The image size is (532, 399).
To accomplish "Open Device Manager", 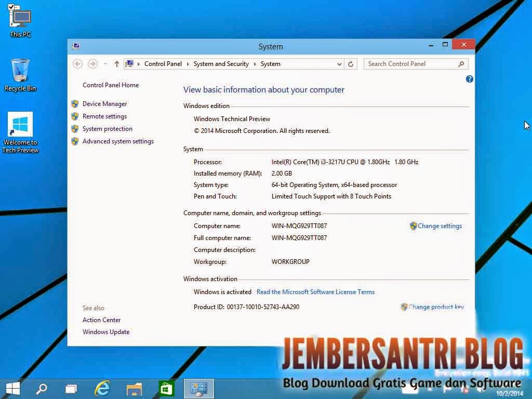I will coord(104,103).
